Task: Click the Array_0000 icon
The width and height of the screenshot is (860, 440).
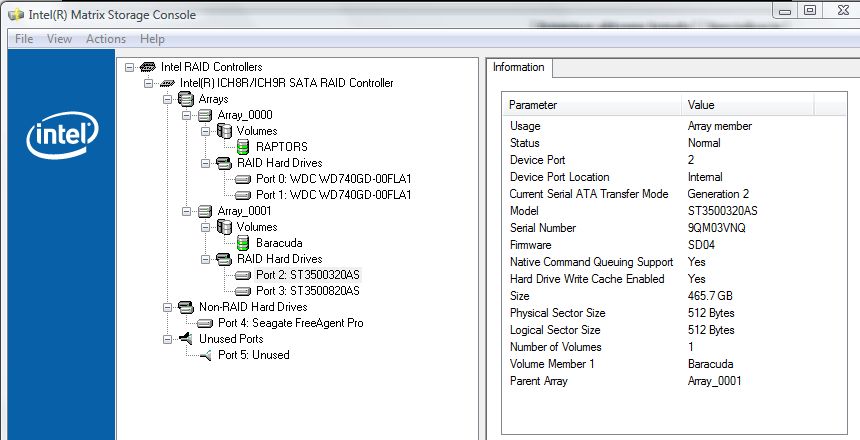Action: click(205, 115)
